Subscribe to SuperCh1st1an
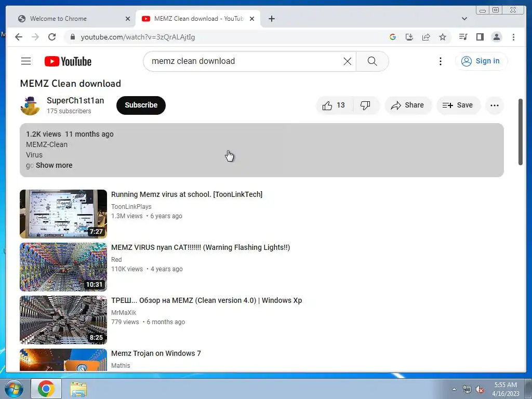 click(x=141, y=105)
